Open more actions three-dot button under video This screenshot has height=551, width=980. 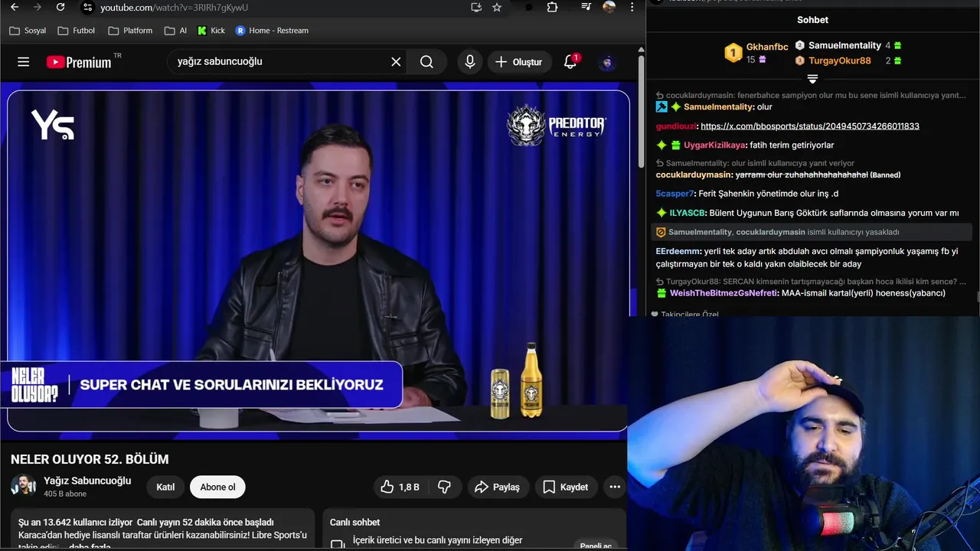(x=615, y=487)
